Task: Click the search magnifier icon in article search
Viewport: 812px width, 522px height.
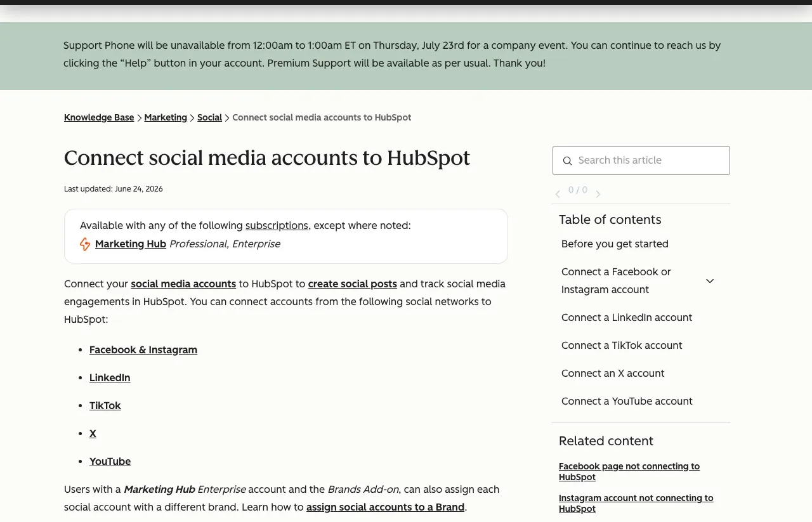Action: coord(567,161)
